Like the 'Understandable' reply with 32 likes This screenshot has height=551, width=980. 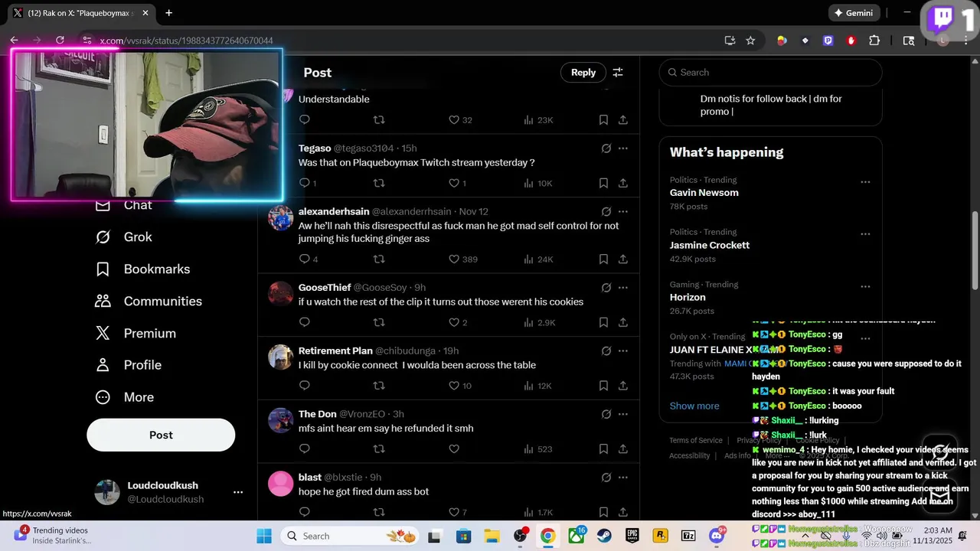click(x=454, y=120)
